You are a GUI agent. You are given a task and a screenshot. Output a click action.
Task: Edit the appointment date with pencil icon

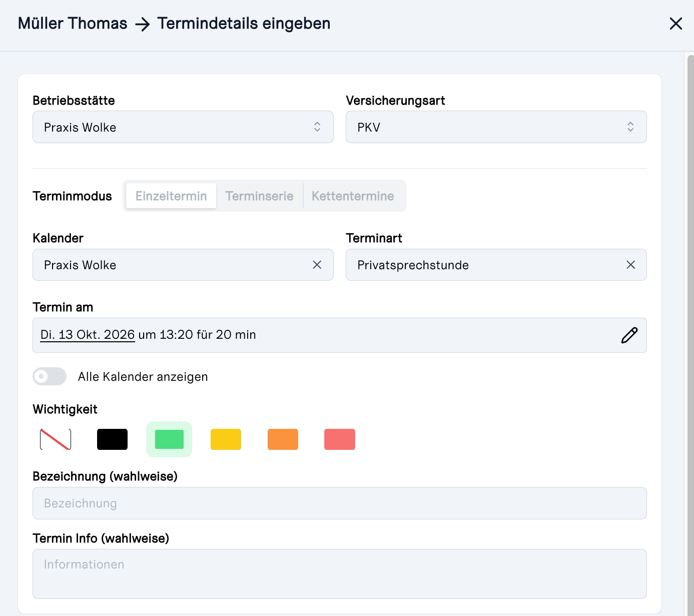(x=629, y=335)
